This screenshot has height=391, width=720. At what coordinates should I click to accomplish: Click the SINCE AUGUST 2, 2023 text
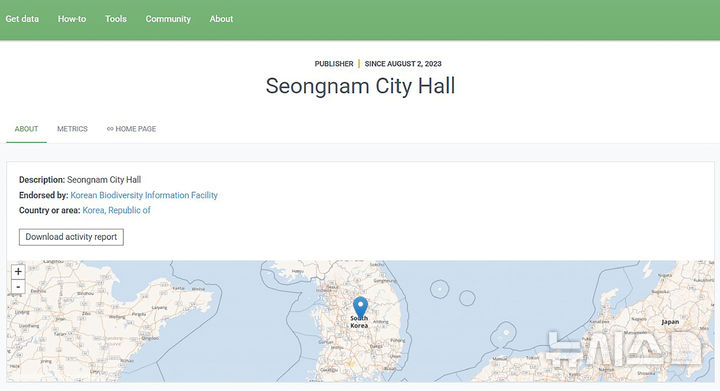click(x=403, y=64)
